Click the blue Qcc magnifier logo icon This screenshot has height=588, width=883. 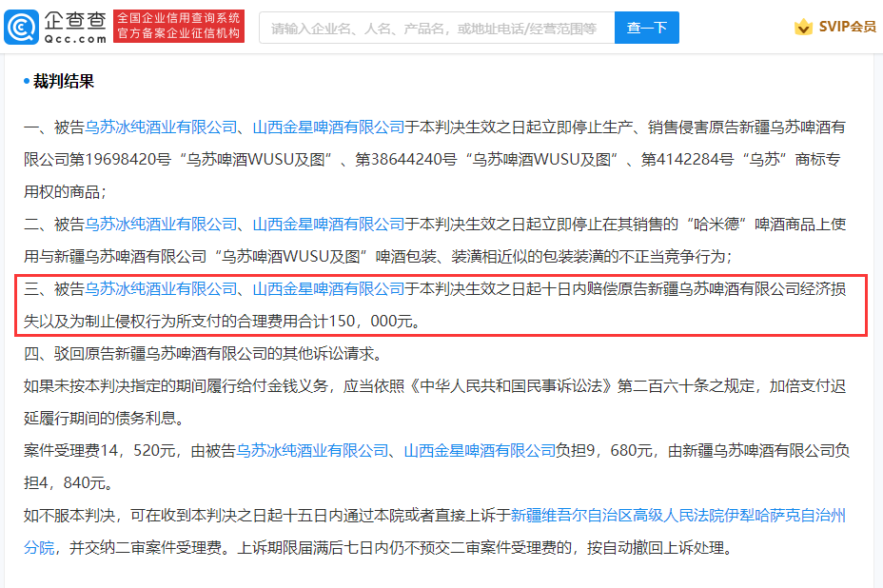pos(21,27)
